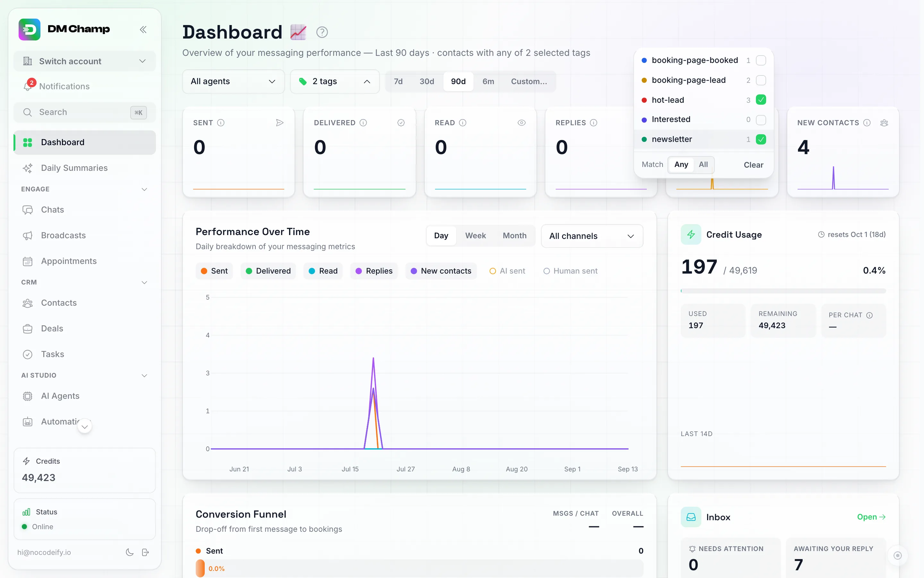Select the 6m time range
The height and width of the screenshot is (578, 924).
point(488,82)
